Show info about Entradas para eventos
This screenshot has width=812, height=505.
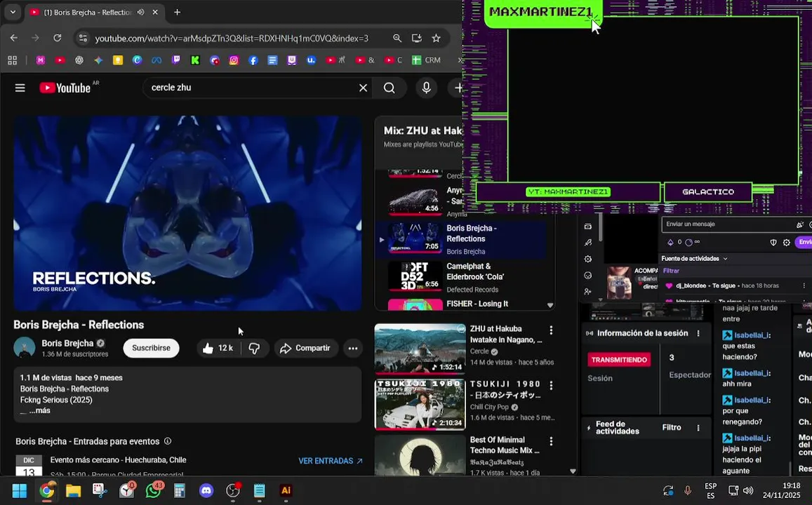pos(168,441)
